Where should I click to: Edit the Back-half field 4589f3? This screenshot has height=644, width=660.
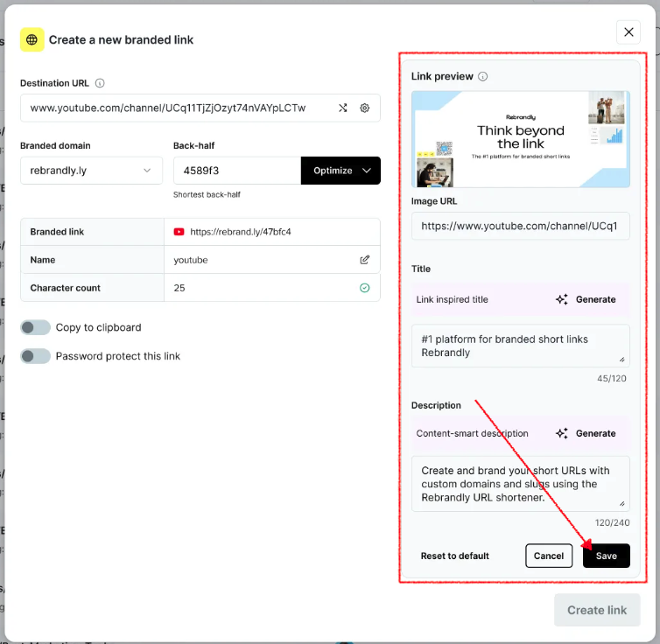(237, 171)
